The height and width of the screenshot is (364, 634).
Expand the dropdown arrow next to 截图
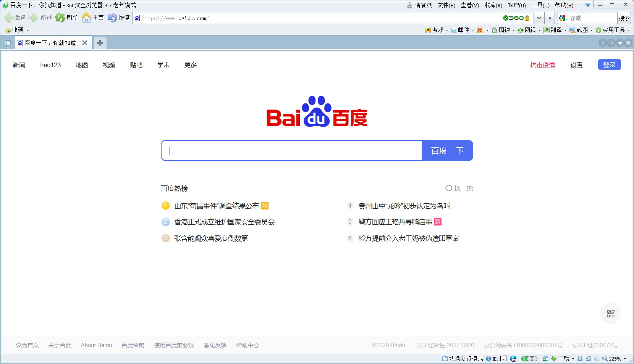[x=591, y=30]
